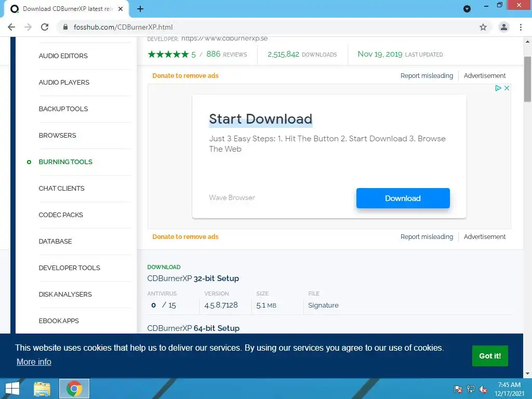Screen dimensions: 532x399
Task: Click the Got it! cookie button
Action: pyautogui.click(x=490, y=356)
